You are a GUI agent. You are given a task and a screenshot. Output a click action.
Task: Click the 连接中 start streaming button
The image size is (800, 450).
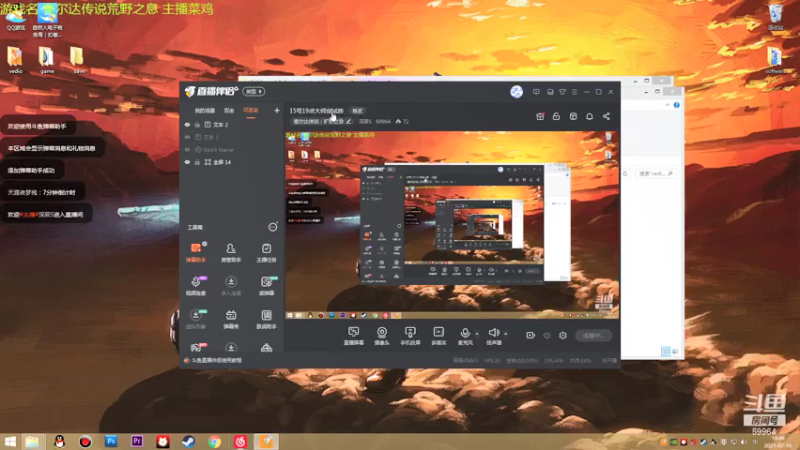pos(593,335)
